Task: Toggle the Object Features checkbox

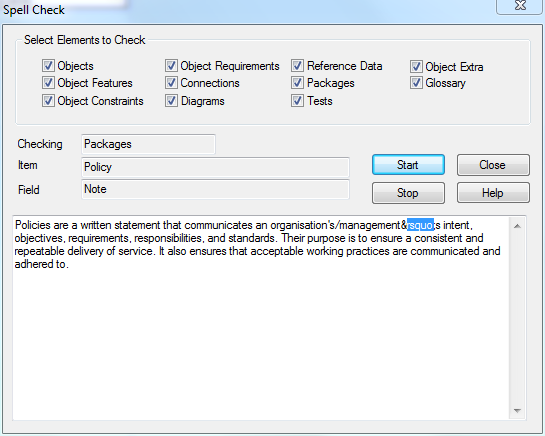Action: [48, 83]
